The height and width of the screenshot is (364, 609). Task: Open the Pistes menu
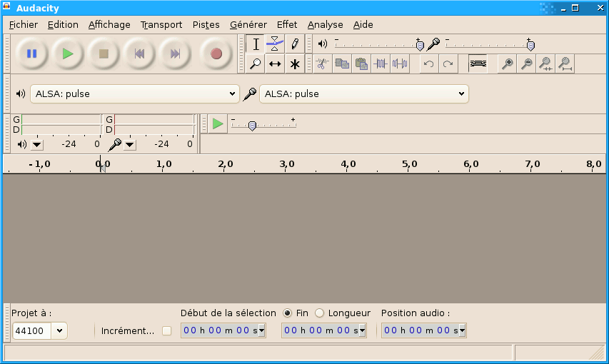pyautogui.click(x=206, y=25)
